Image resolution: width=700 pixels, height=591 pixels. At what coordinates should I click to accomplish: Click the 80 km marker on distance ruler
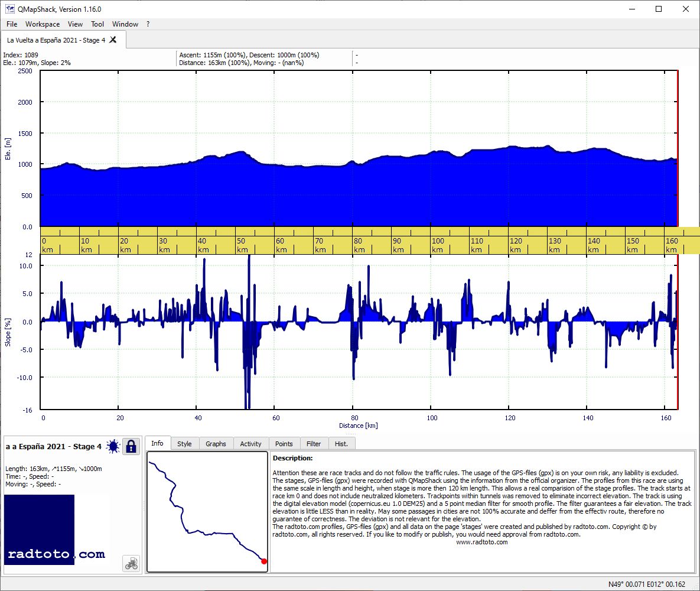359,245
